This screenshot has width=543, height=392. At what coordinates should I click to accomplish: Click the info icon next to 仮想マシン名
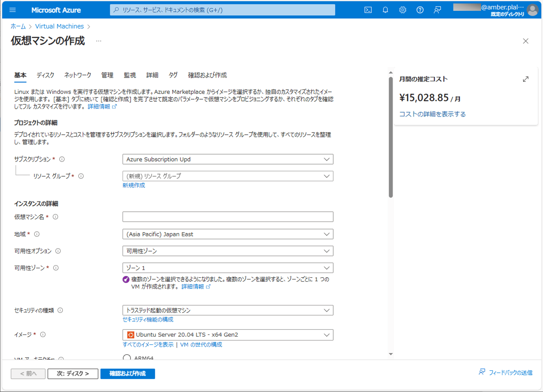tap(55, 217)
